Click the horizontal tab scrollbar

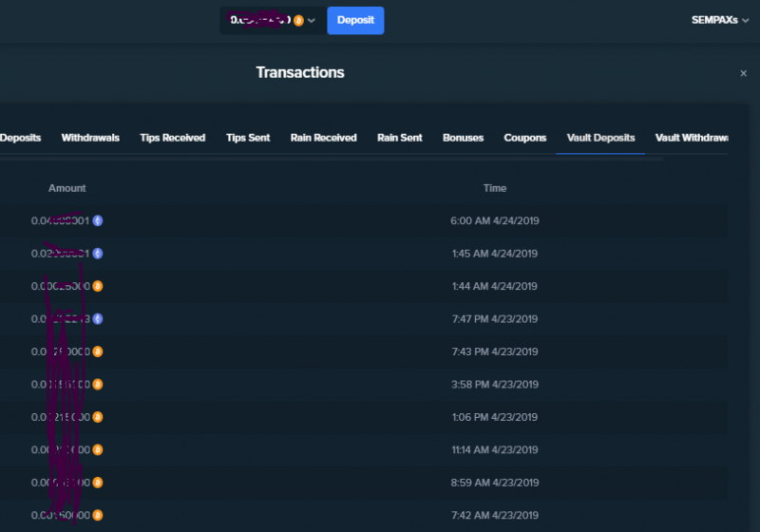(x=332, y=159)
